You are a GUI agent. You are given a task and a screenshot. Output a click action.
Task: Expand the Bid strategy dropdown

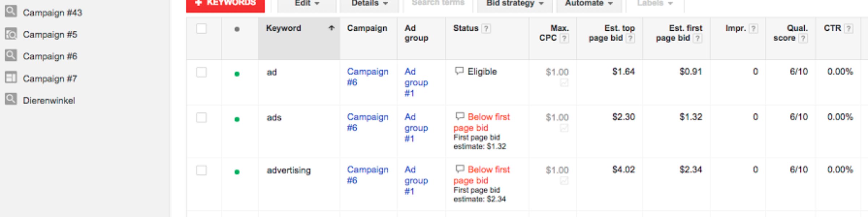[515, 4]
